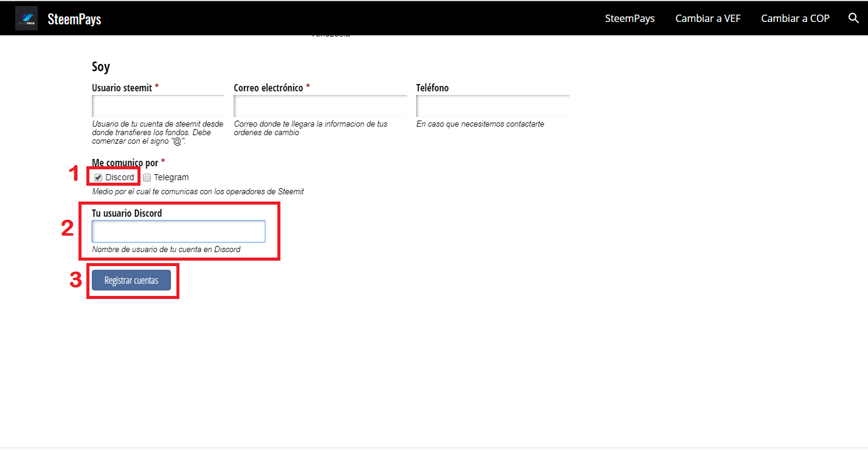
Task: Check the Telegram checkbox
Action: 147,178
